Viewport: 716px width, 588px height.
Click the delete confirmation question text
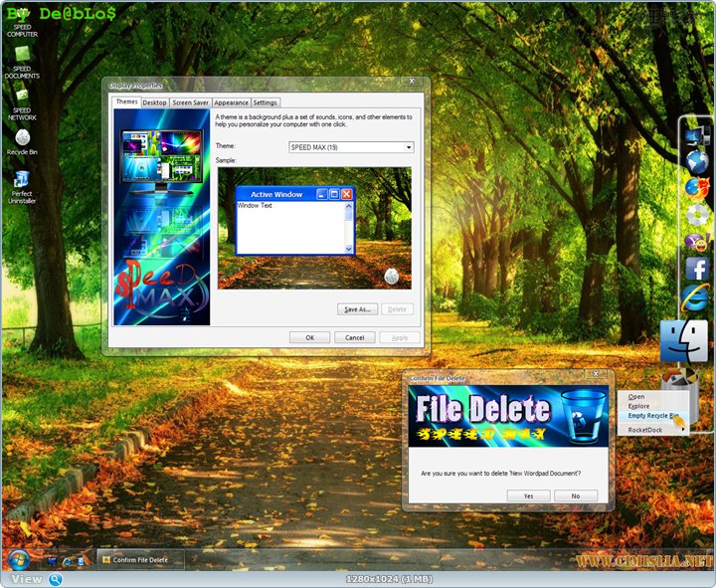(501, 474)
